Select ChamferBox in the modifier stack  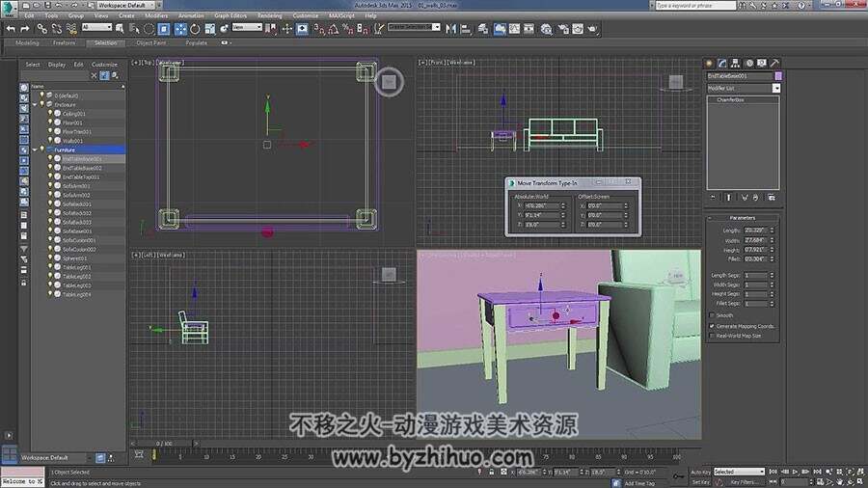pyautogui.click(x=730, y=100)
